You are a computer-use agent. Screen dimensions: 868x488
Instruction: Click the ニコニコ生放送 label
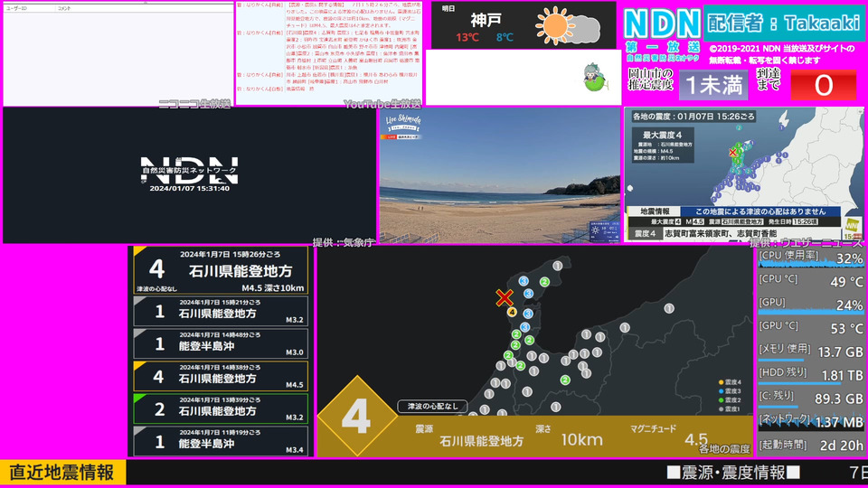coord(194,104)
